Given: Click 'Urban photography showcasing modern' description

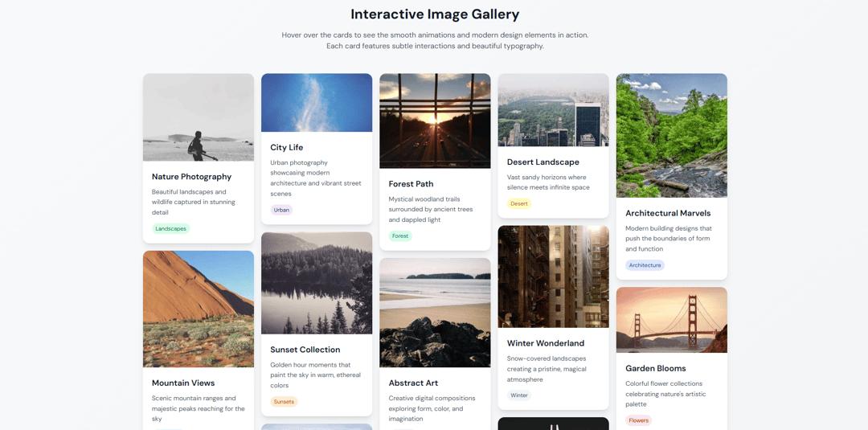Looking at the screenshot, I should coord(316,178).
